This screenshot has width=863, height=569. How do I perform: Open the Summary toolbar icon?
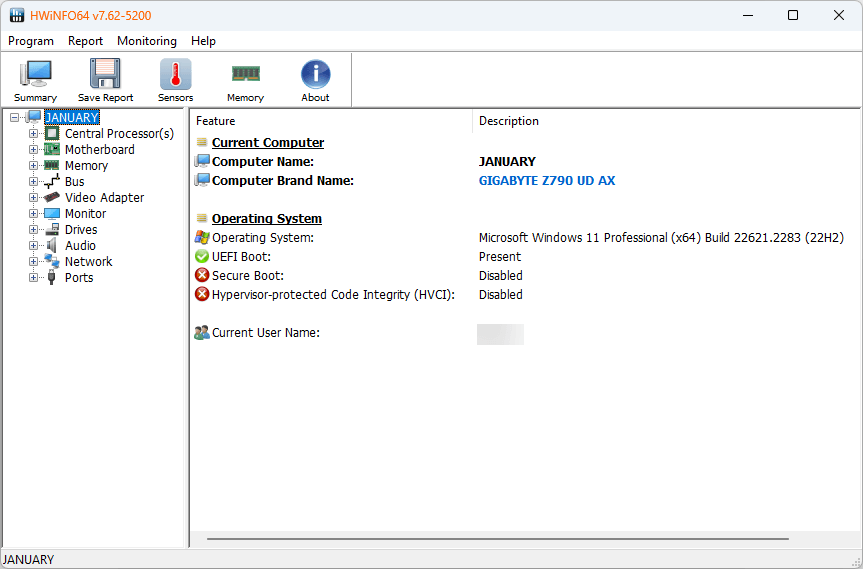click(36, 74)
